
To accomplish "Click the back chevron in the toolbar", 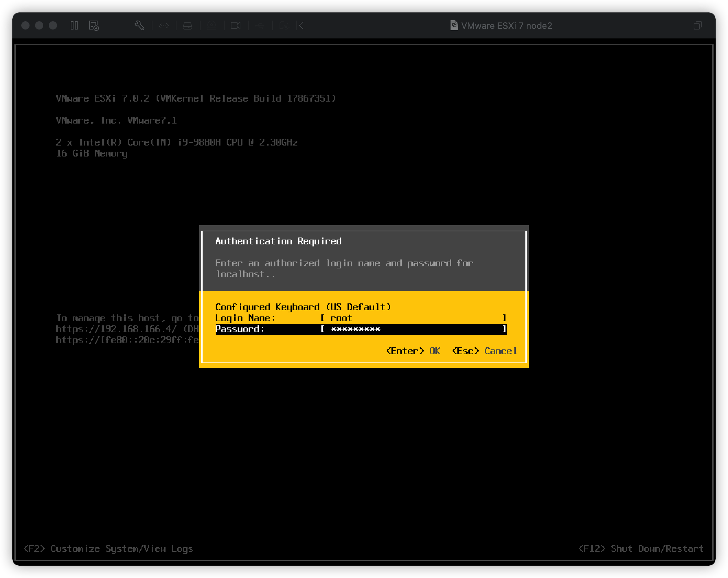I will [301, 25].
